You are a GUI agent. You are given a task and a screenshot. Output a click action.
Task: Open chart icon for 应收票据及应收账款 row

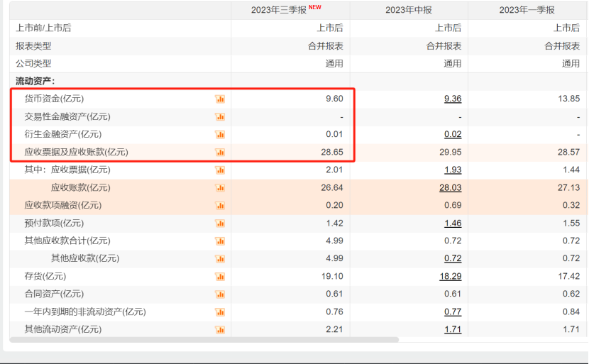click(x=220, y=152)
